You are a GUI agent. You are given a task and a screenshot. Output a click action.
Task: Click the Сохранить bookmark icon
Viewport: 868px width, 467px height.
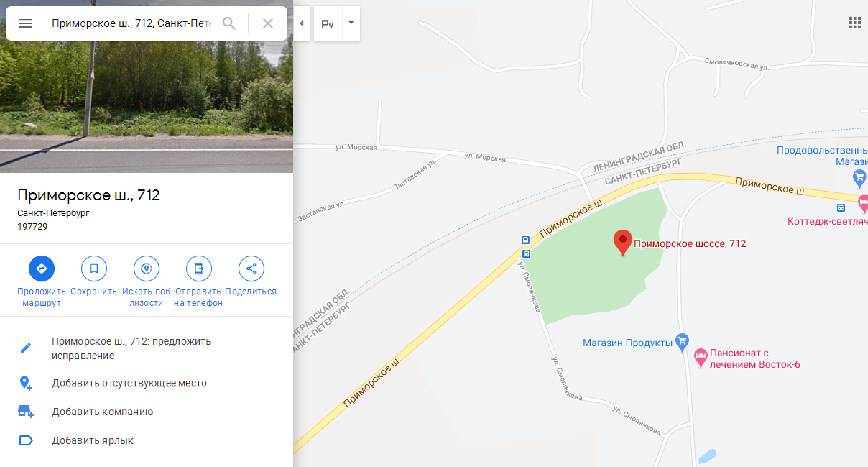tap(94, 268)
